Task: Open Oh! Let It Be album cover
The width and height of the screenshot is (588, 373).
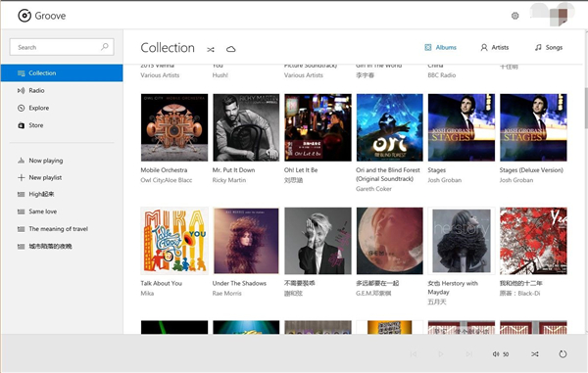Action: coord(318,127)
